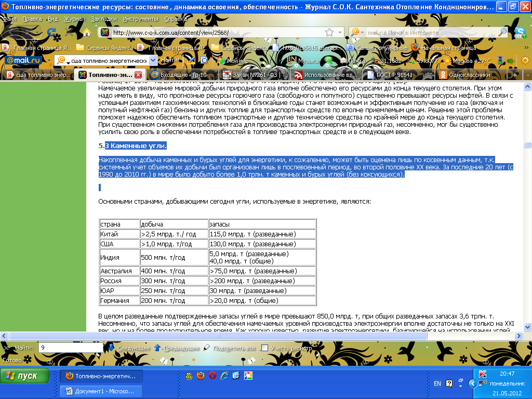This screenshot has height=399, width=532.
Task: Go to the browser home page icon
Action: click(x=87, y=33)
